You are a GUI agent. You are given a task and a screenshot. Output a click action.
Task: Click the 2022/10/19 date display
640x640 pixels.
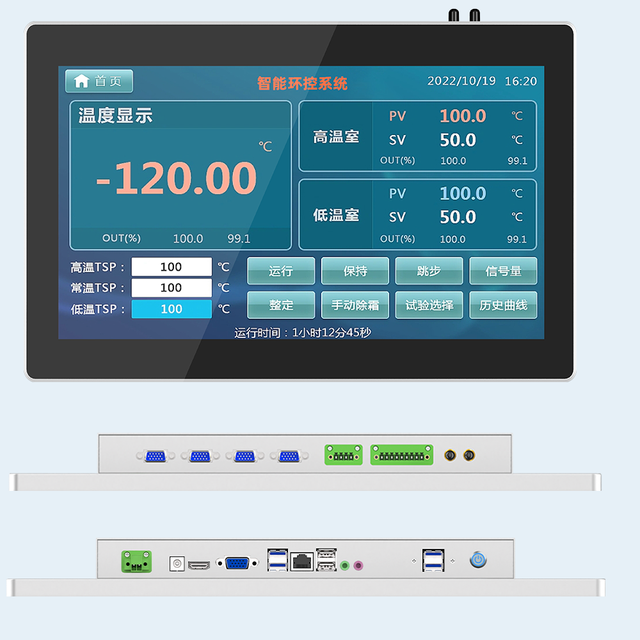(461, 81)
